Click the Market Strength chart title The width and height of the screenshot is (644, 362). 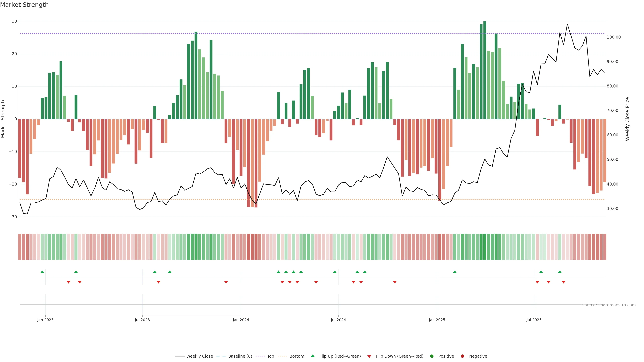[x=24, y=5]
